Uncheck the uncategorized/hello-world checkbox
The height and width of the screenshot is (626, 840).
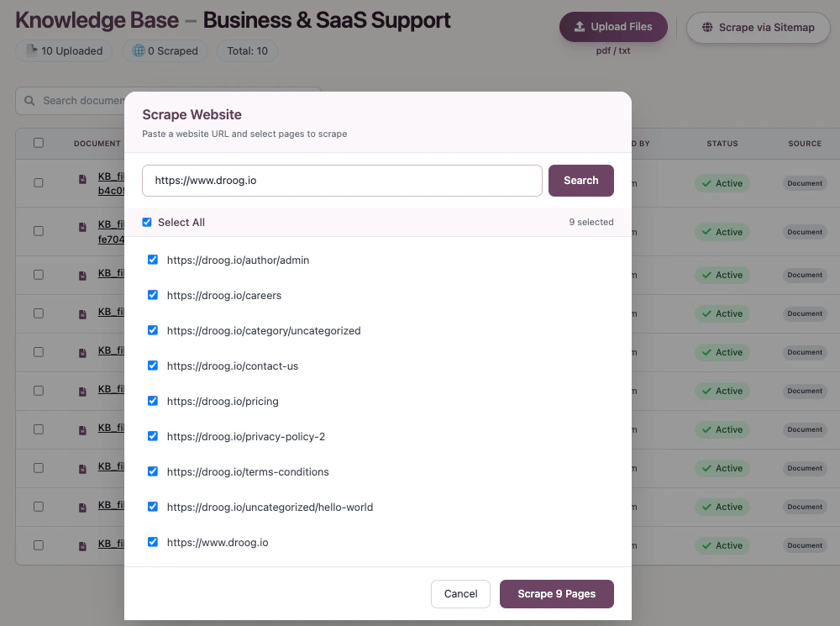[x=153, y=507]
